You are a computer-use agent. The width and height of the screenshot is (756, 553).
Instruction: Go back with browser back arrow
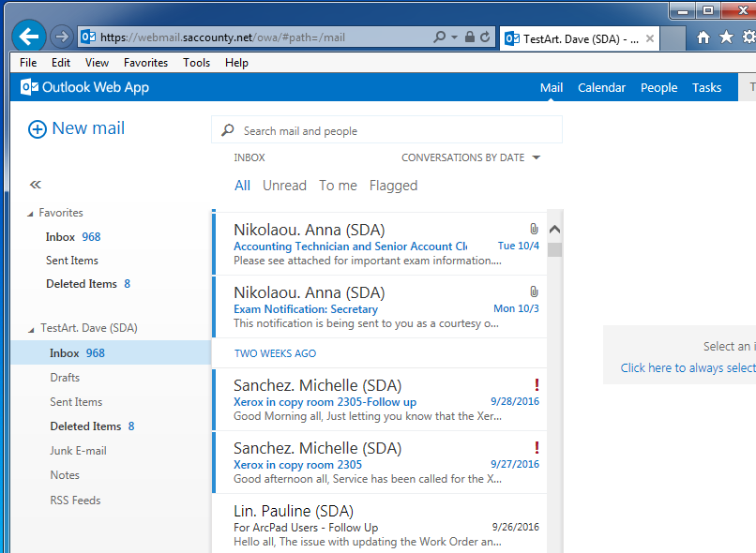pos(29,37)
